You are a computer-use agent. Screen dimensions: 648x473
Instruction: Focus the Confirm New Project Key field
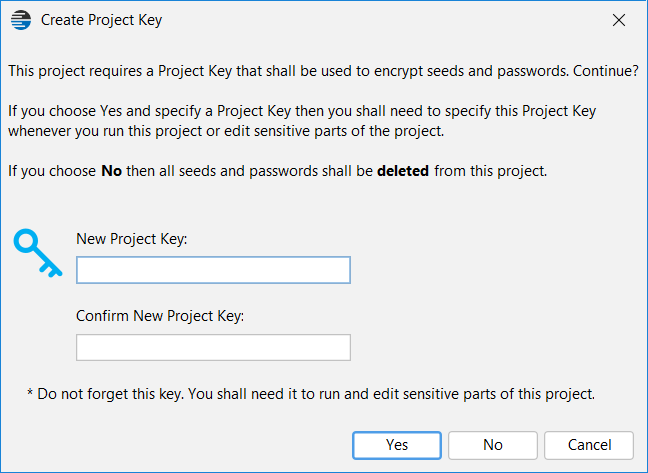click(213, 347)
